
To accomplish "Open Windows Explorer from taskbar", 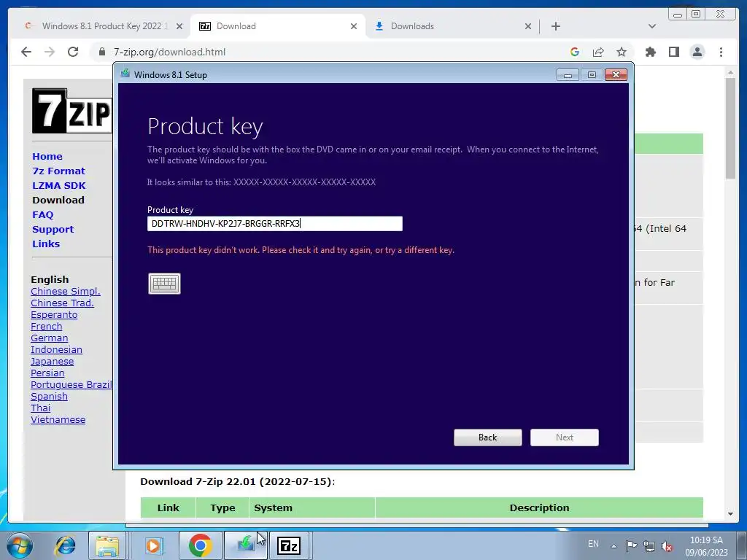I will pyautogui.click(x=108, y=545).
